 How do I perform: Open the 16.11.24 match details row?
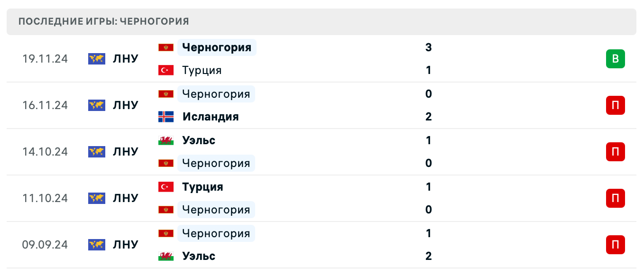coord(322,105)
